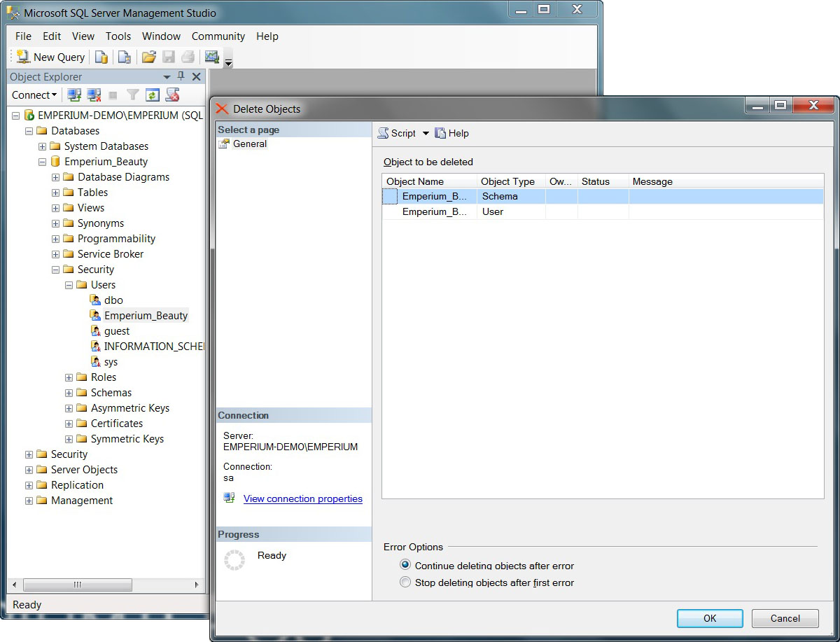The width and height of the screenshot is (840, 642).
Task: Click the Help icon in Delete Objects dialog
Action: click(452, 133)
